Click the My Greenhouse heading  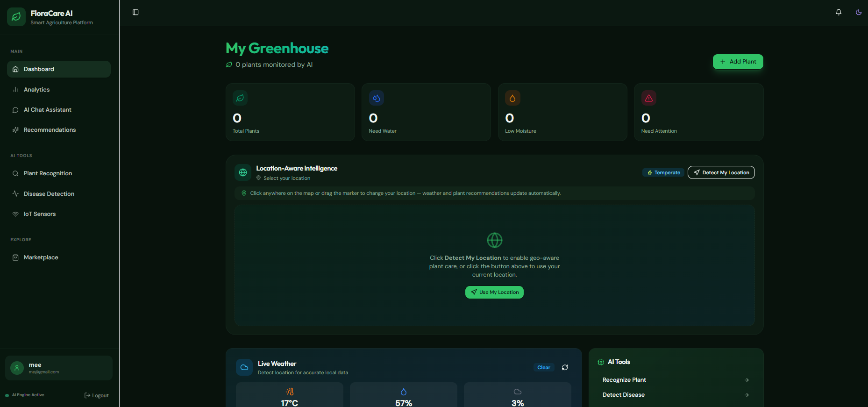pyautogui.click(x=277, y=48)
